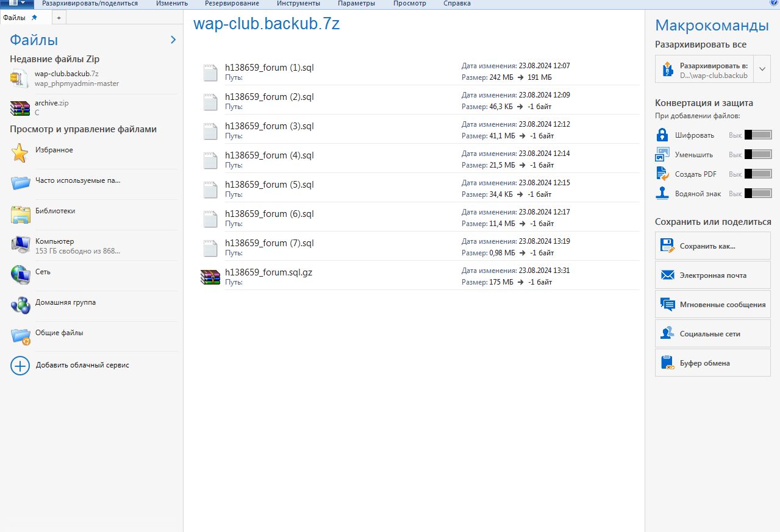This screenshot has width=780, height=532.
Task: Click the Добавить облачный сервис plus icon
Action: pyautogui.click(x=20, y=366)
